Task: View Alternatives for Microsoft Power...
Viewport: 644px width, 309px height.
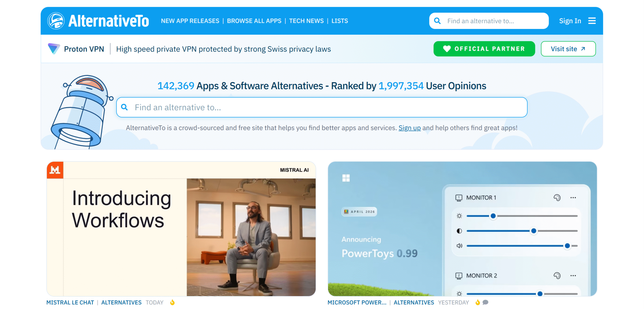Action: [x=414, y=302]
